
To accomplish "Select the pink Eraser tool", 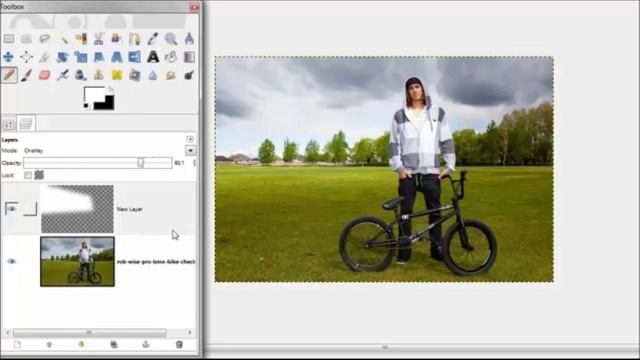I will (x=44, y=75).
